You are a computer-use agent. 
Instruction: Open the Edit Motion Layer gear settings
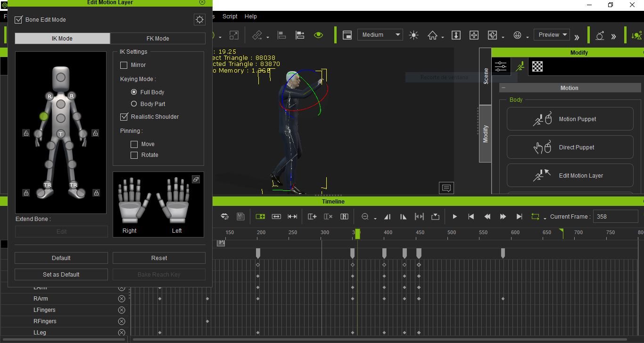199,19
